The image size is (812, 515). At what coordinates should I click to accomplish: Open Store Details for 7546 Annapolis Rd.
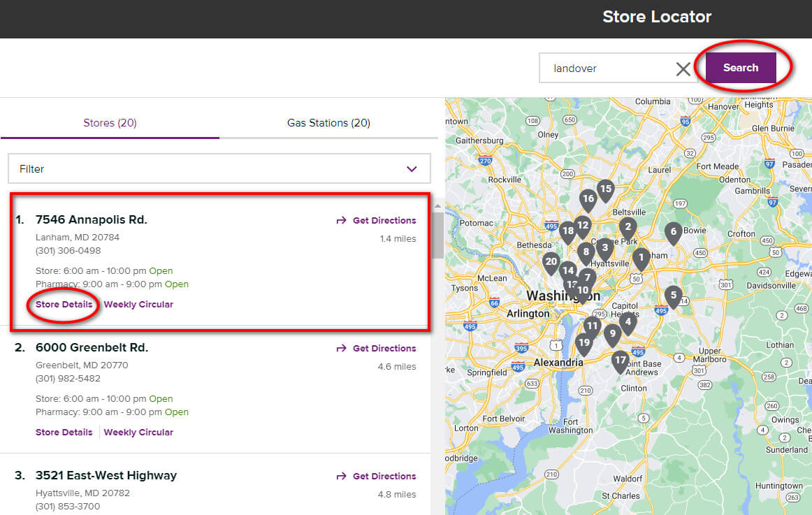[64, 305]
